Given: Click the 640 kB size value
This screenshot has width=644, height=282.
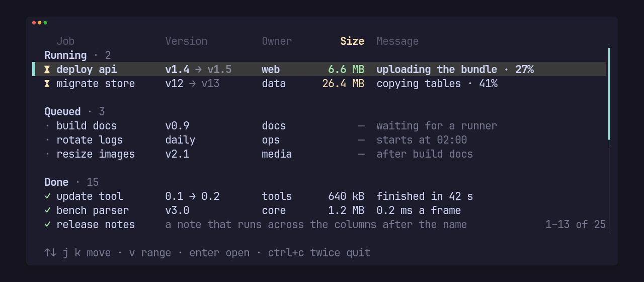Looking at the screenshot, I should tap(346, 196).
